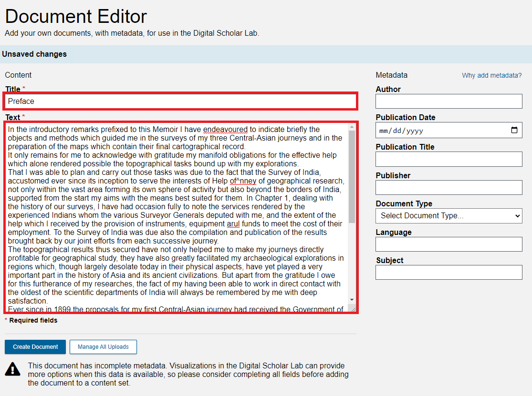Click the warning triangle icon near bottom
Screen dimensions: 532x396
coord(12,368)
